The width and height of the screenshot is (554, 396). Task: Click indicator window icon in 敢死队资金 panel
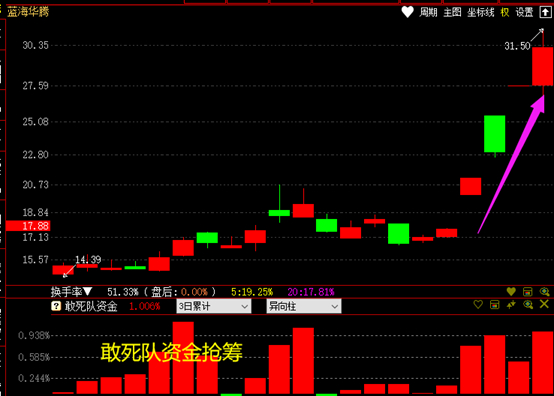click(x=494, y=305)
